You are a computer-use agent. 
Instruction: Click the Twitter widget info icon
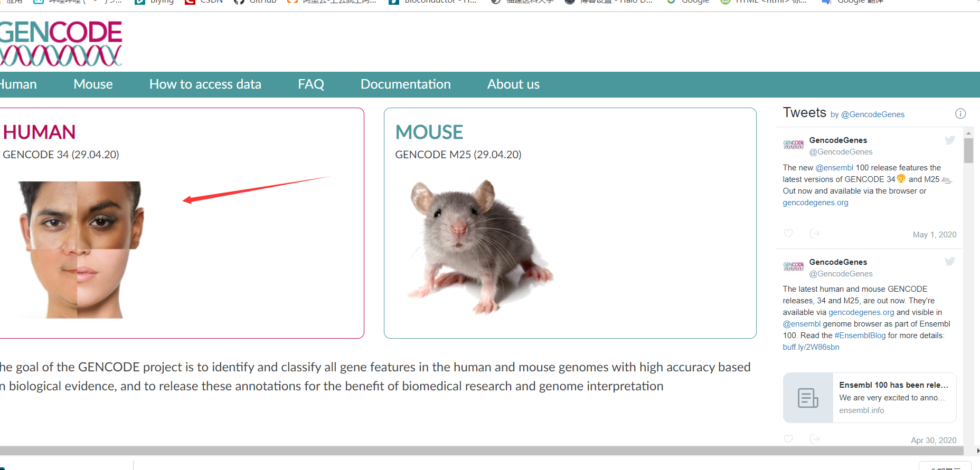pyautogui.click(x=960, y=113)
